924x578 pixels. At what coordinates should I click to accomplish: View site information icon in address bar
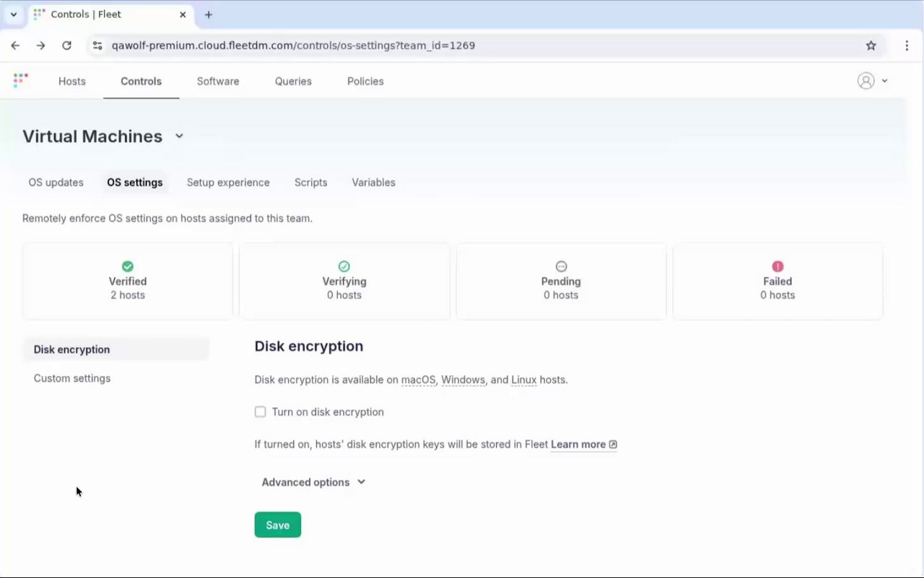coord(97,45)
